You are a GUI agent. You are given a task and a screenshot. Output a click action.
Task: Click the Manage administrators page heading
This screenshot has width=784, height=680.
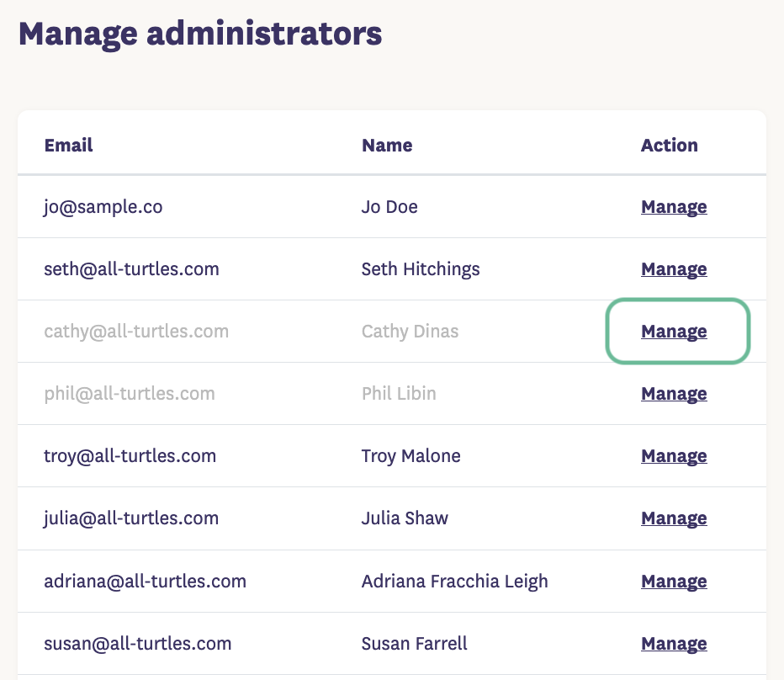coord(200,35)
